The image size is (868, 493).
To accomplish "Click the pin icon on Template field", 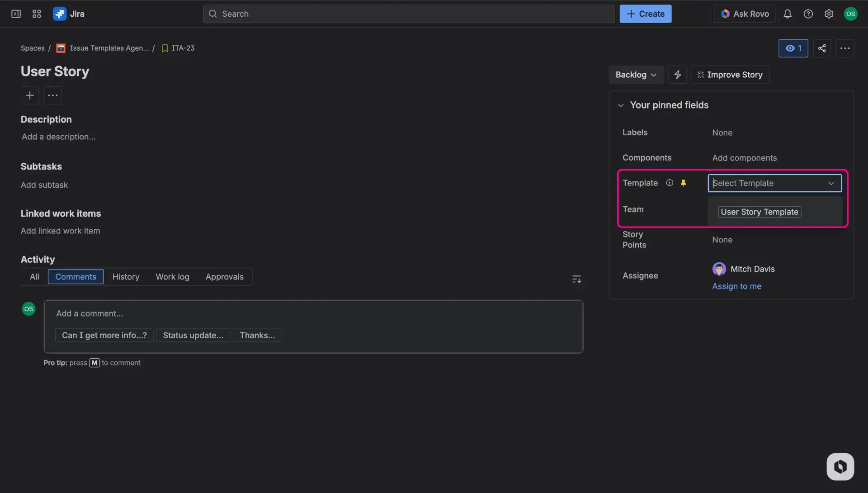I will coord(683,183).
